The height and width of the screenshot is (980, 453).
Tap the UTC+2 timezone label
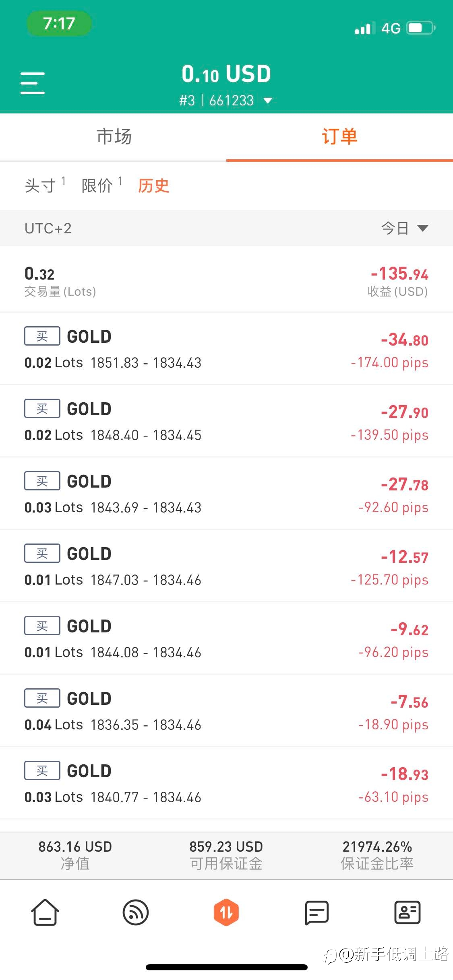tap(48, 228)
